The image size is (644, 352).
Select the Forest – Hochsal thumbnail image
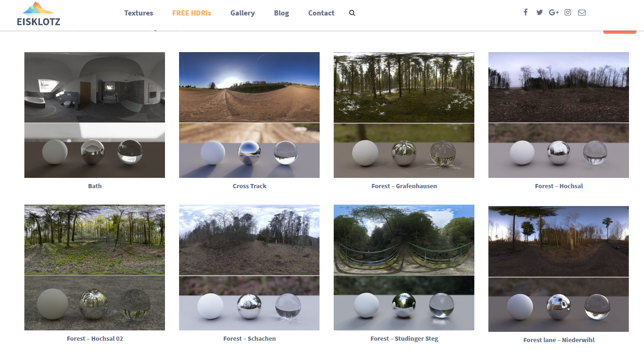pyautogui.click(x=558, y=115)
